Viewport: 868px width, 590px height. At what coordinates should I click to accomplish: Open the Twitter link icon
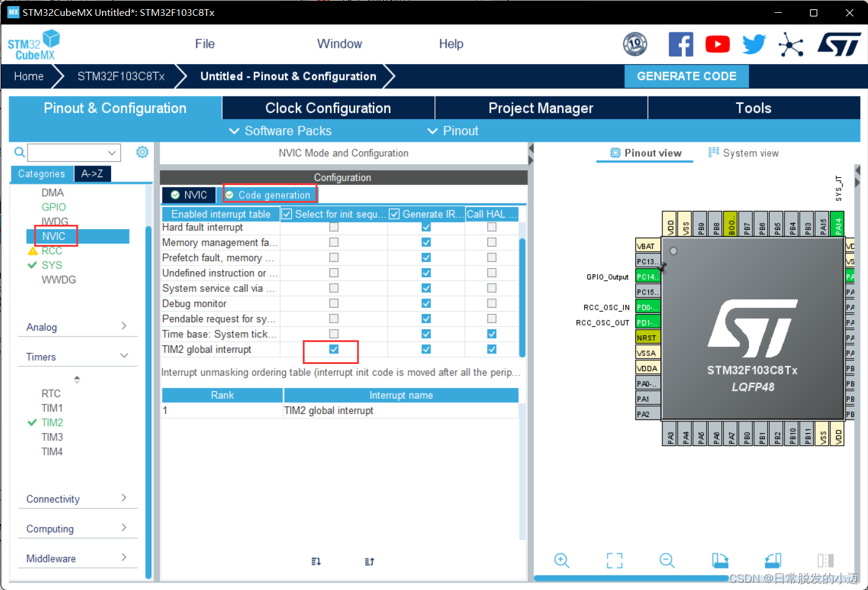pyautogui.click(x=754, y=44)
